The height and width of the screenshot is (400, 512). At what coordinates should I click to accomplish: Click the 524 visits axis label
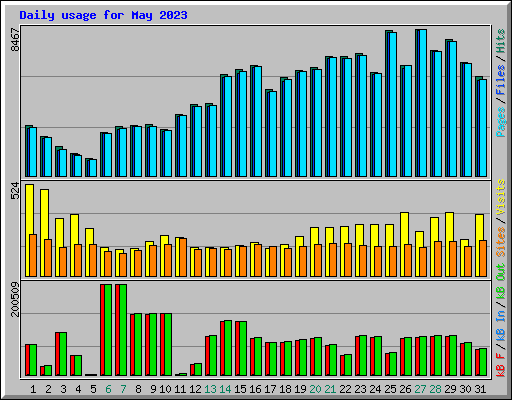pyautogui.click(x=15, y=191)
